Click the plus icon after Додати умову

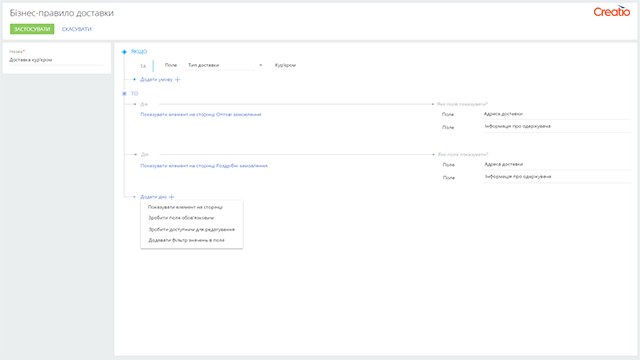pyautogui.click(x=177, y=80)
